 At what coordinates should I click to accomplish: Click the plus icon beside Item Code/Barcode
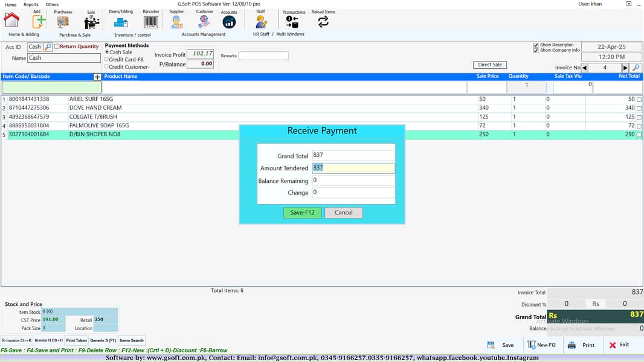pos(97,77)
